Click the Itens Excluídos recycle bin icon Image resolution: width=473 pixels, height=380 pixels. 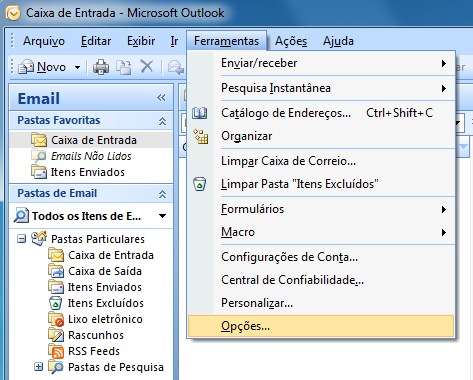point(55,303)
